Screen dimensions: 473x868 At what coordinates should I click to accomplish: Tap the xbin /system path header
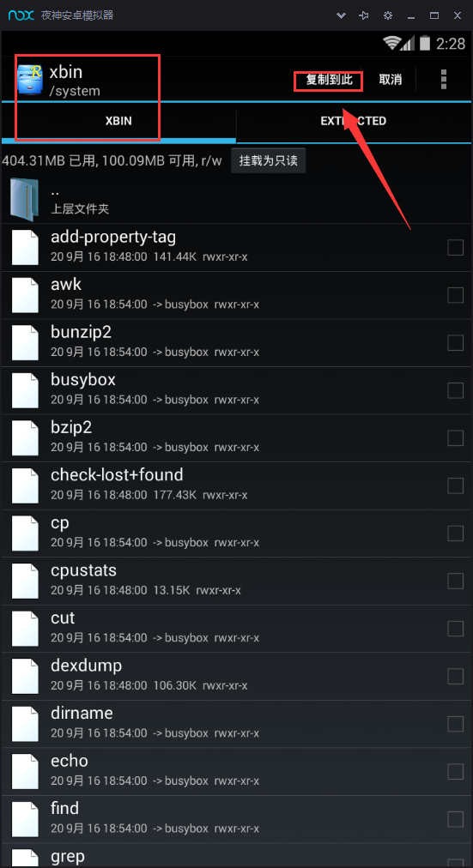(75, 80)
